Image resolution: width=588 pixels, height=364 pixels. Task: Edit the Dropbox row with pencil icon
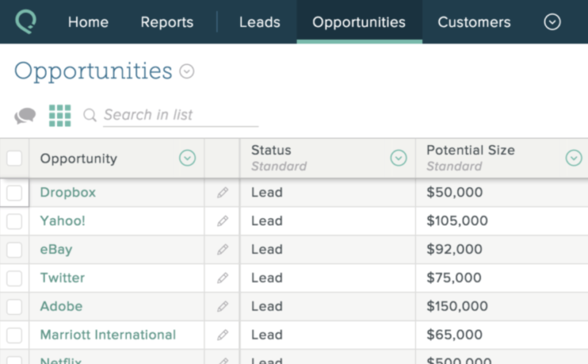(x=222, y=193)
